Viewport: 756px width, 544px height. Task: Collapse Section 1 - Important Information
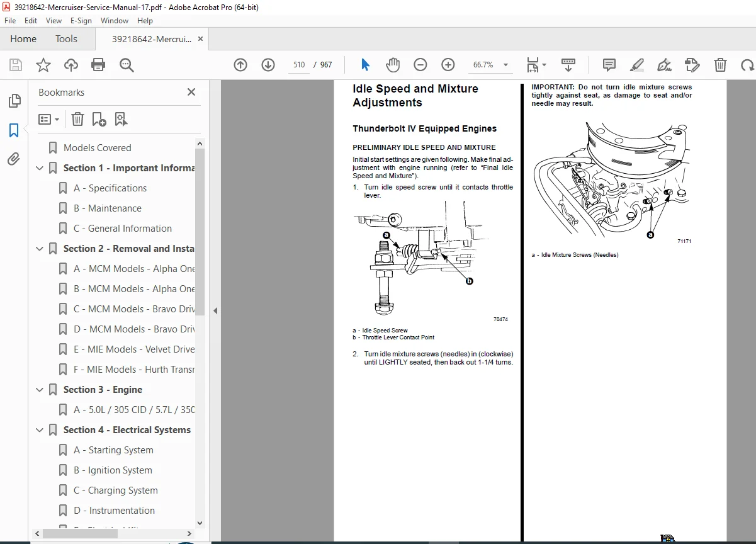(x=40, y=168)
